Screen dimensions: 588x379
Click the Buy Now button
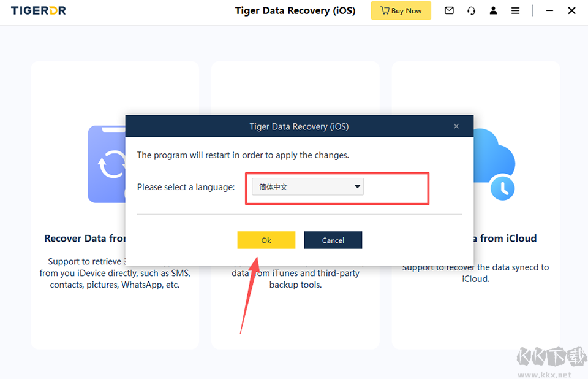pyautogui.click(x=401, y=11)
